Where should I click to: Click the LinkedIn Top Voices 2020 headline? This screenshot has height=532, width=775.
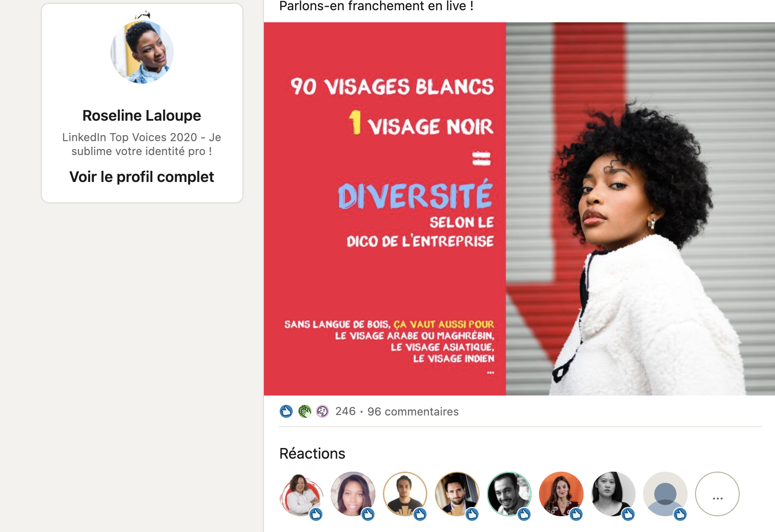(x=142, y=144)
